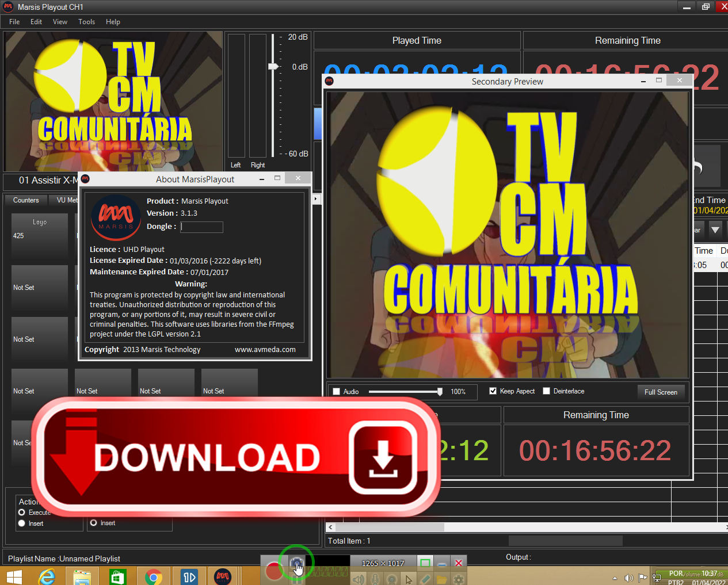Toggle the webcam icon in recorder
728x585 pixels.
392,579
